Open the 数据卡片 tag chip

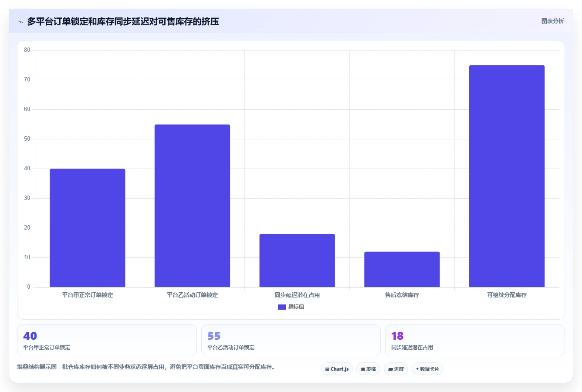(427, 369)
